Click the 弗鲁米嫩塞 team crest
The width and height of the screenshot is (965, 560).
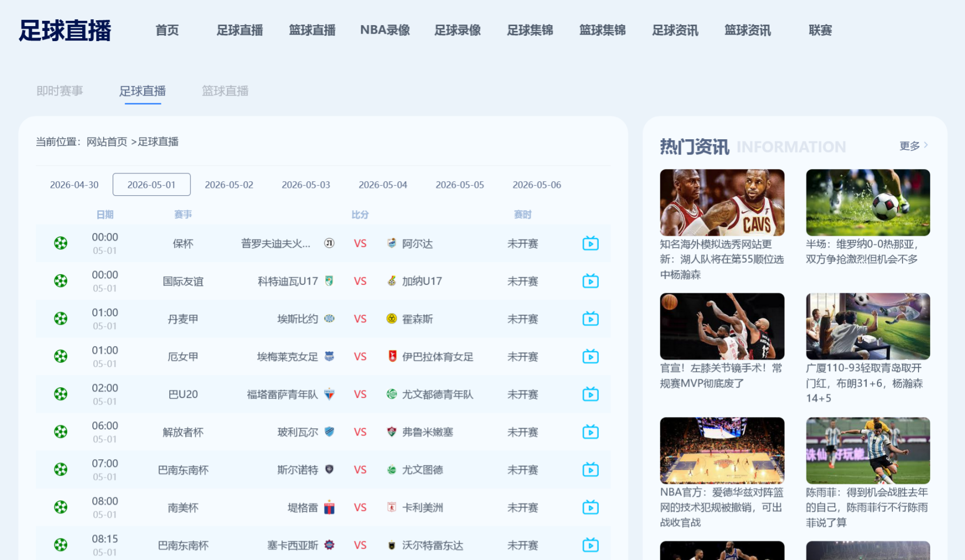coord(392,431)
